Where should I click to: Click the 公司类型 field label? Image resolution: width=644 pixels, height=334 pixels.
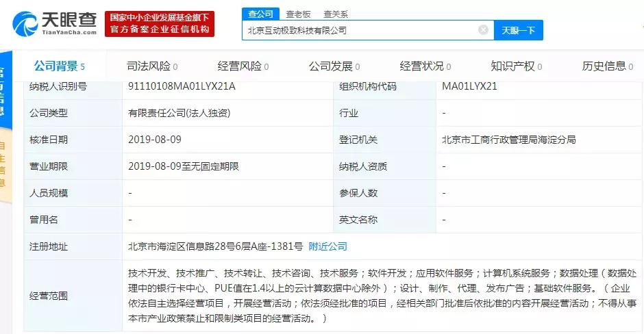[49, 113]
